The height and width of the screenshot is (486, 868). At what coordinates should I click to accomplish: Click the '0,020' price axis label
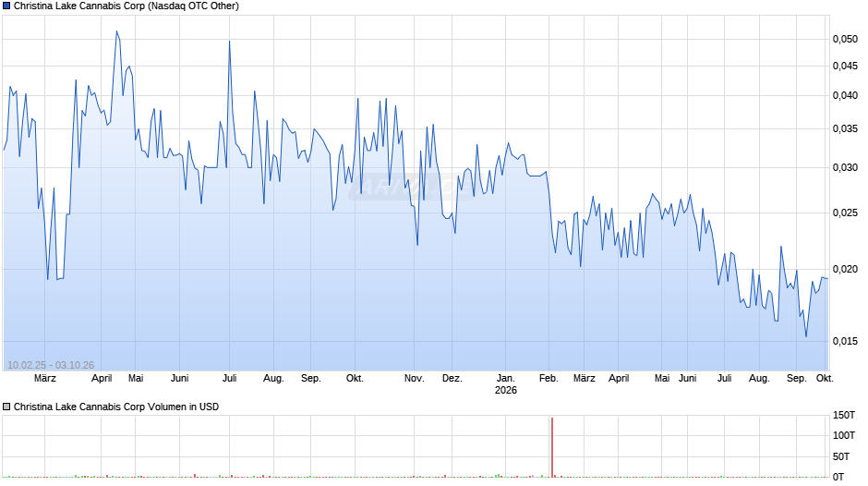845,269
